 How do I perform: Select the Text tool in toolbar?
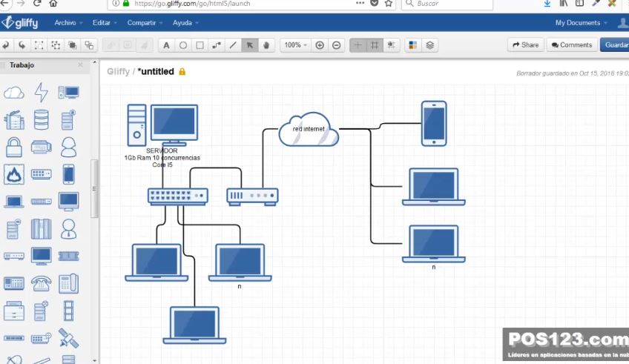166,45
